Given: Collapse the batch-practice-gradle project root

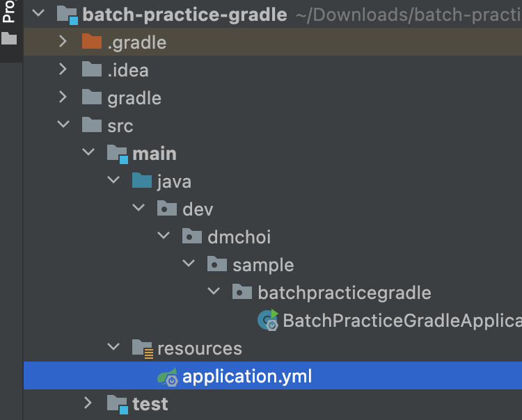Looking at the screenshot, I should tap(38, 14).
